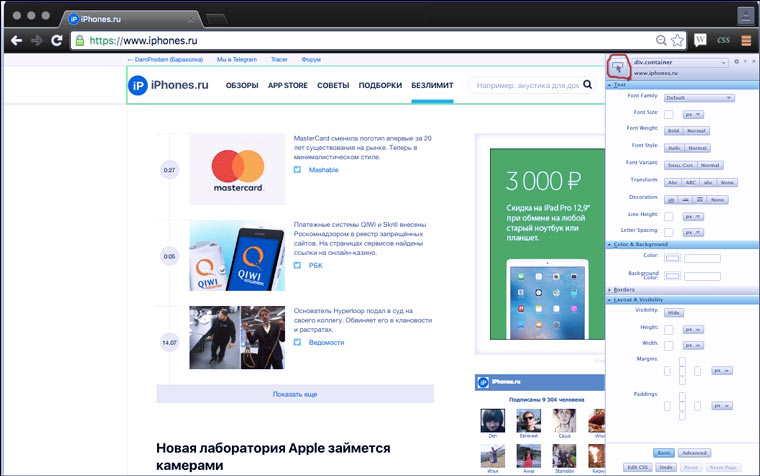Open СОВЕТЫ in site navigation
The image size is (760, 476).
coord(333,85)
